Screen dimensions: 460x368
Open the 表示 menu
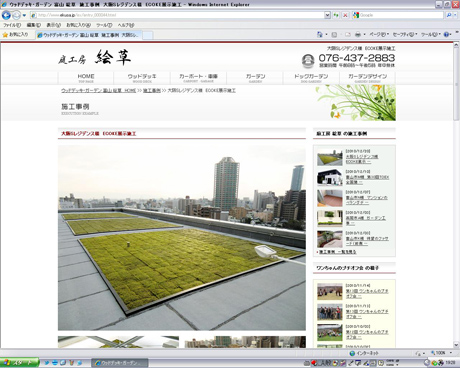point(53,25)
